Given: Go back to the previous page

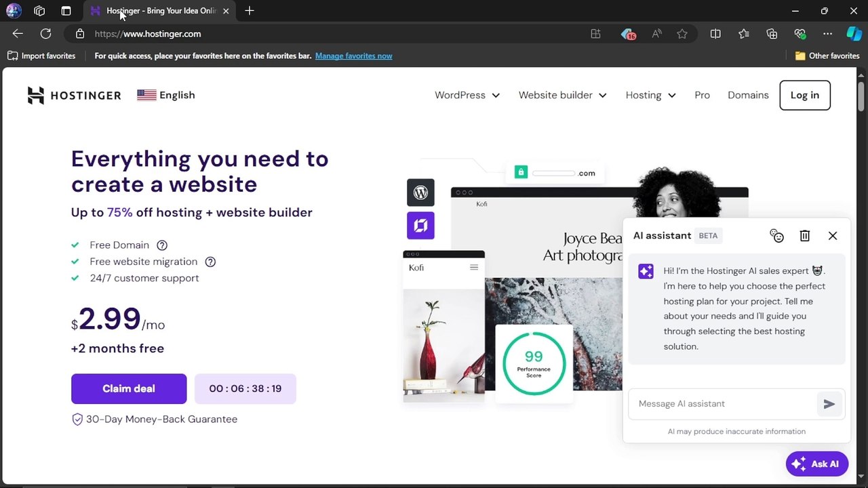Looking at the screenshot, I should (18, 34).
